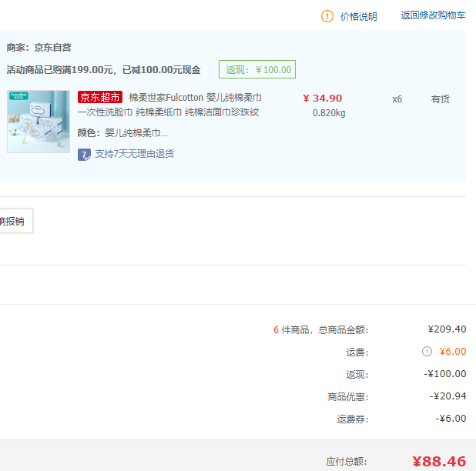Click the 返现 ¥100.00 green badge
This screenshot has width=476, height=471.
point(257,69)
